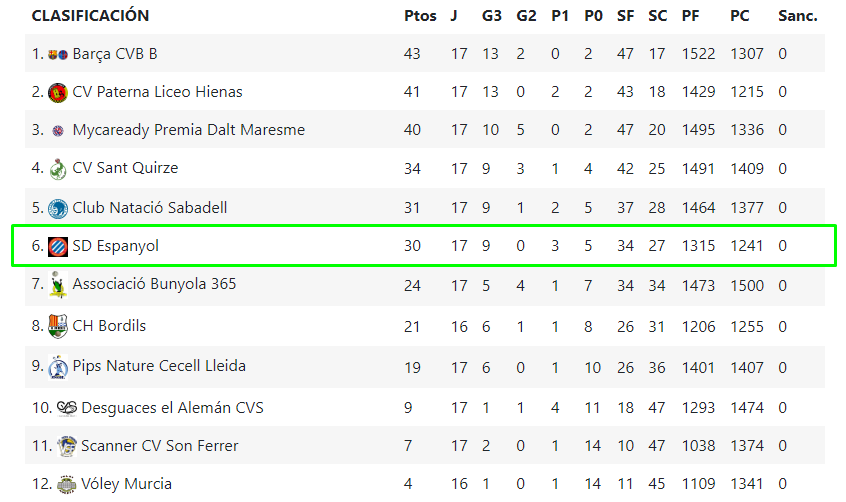This screenshot has width=846, height=502.
Task: Click the Barça CVB B team crest
Action: [x=58, y=54]
